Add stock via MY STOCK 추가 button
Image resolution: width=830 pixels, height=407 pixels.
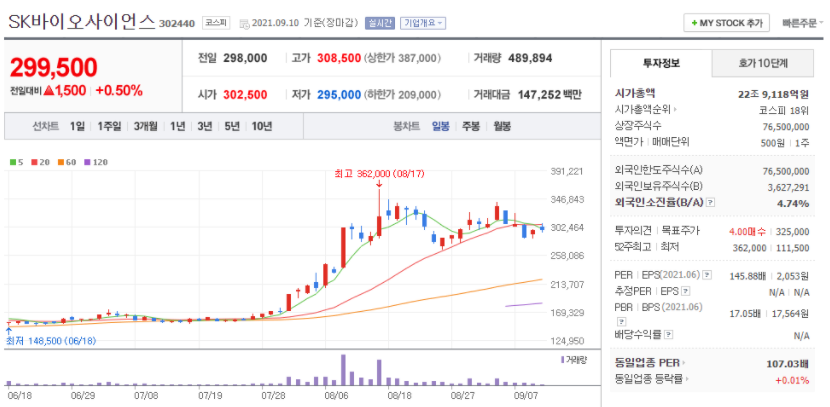[726, 23]
